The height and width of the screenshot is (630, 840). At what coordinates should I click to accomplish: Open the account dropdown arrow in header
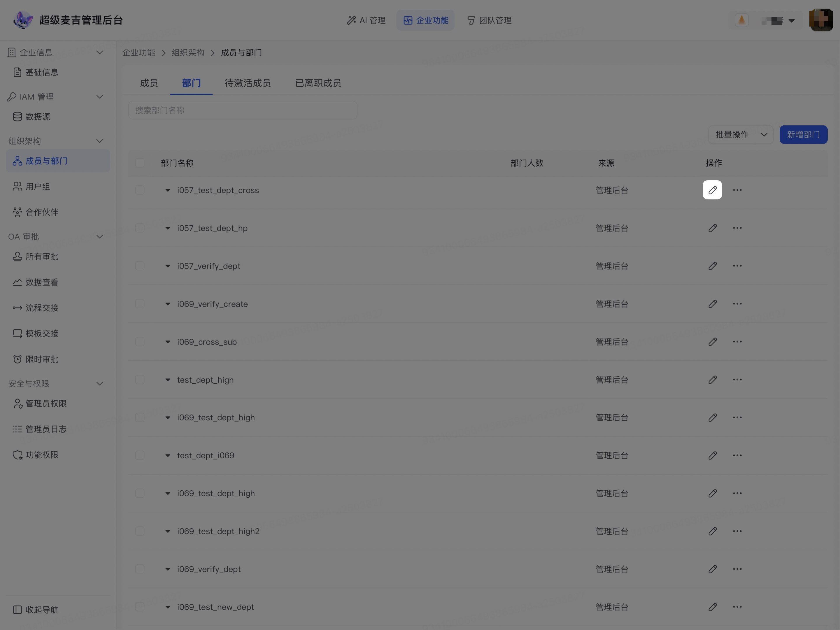tap(791, 20)
